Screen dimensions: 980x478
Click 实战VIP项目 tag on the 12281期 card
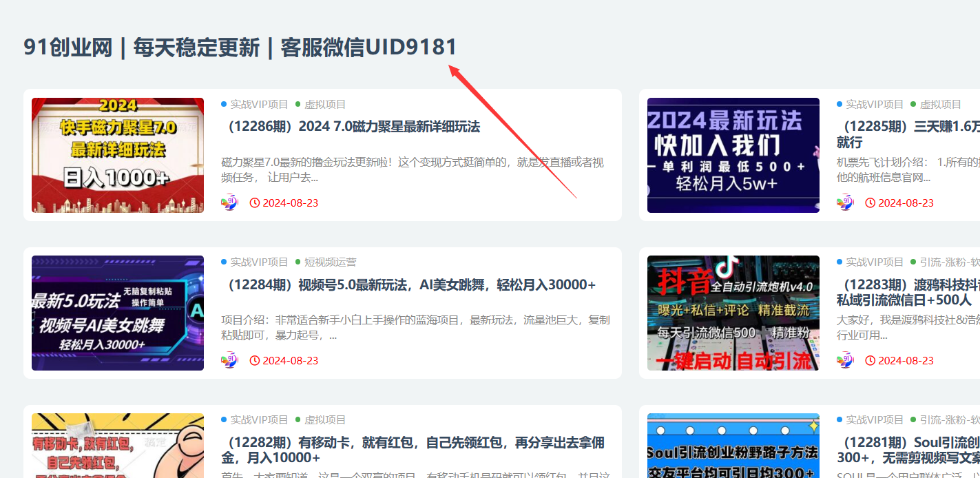coord(875,420)
